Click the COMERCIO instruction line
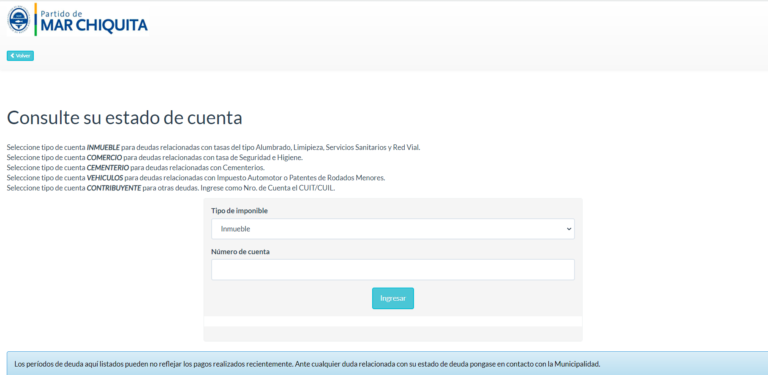768x375 pixels. coord(155,157)
